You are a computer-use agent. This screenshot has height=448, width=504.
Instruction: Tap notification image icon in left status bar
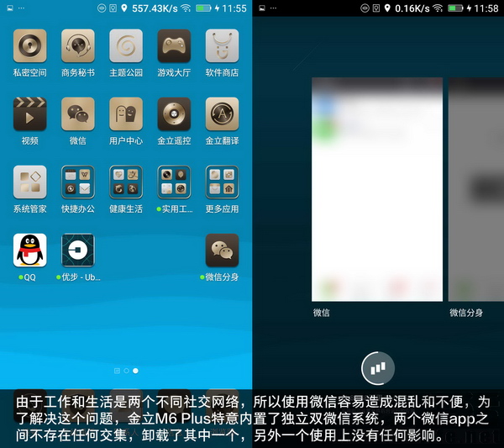coord(10,8)
